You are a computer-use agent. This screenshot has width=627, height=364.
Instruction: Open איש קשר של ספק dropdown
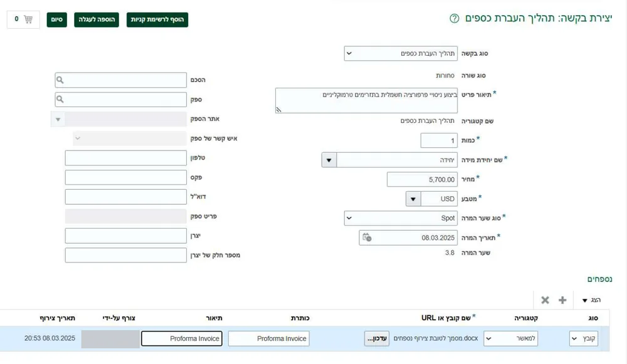click(130, 138)
